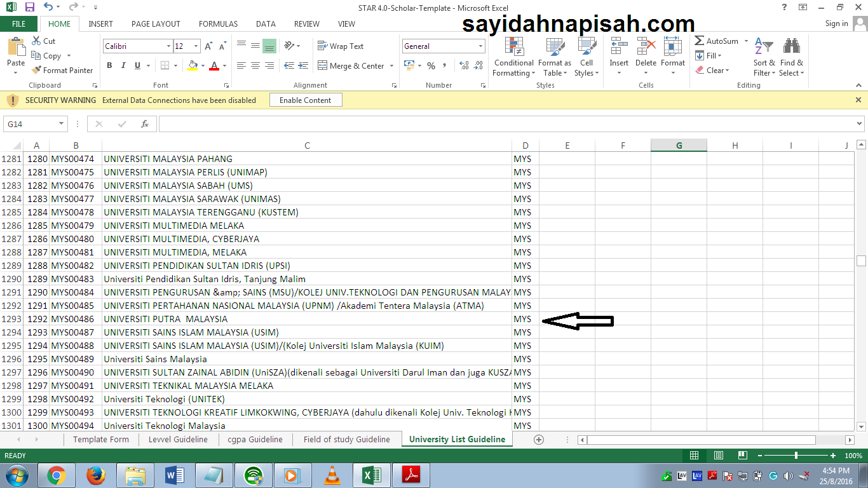Center text horizontally
Image resolution: width=868 pixels, height=488 pixels.
click(255, 65)
